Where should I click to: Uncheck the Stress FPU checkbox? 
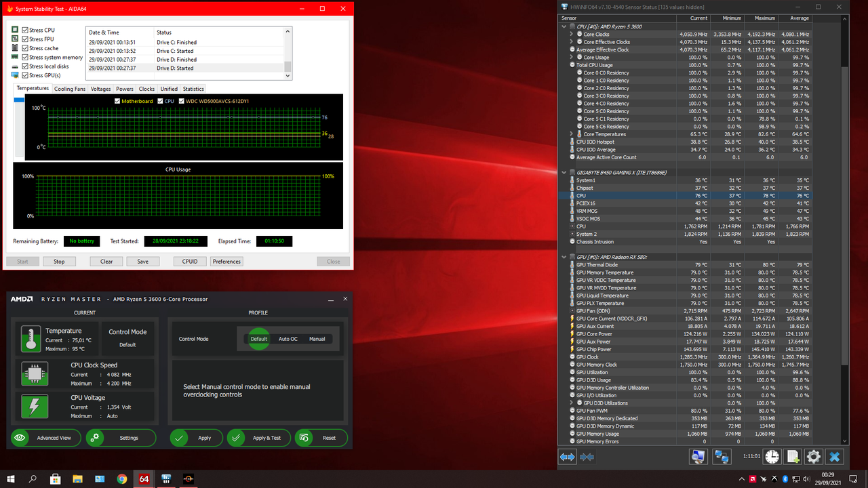click(x=25, y=39)
